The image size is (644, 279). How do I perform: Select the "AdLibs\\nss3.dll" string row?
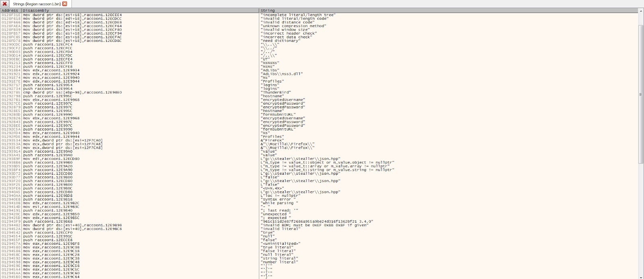[x=282, y=74]
